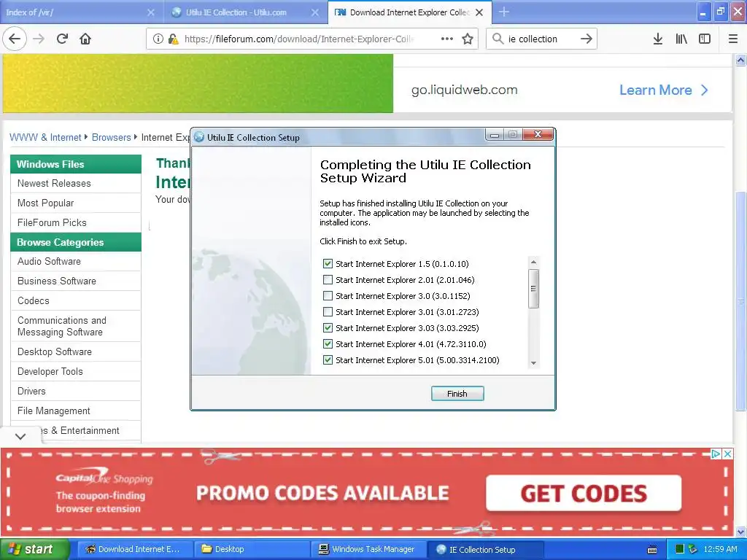Open the page actions three-dot menu
Image resolution: width=747 pixels, height=560 pixels.
coord(447,39)
